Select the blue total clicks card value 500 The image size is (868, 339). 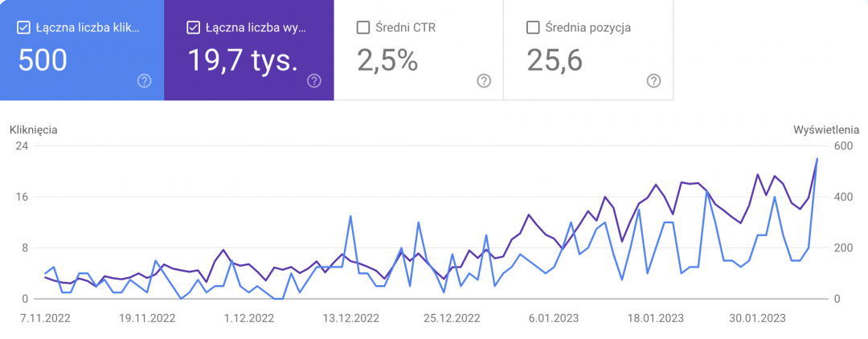click(x=43, y=60)
